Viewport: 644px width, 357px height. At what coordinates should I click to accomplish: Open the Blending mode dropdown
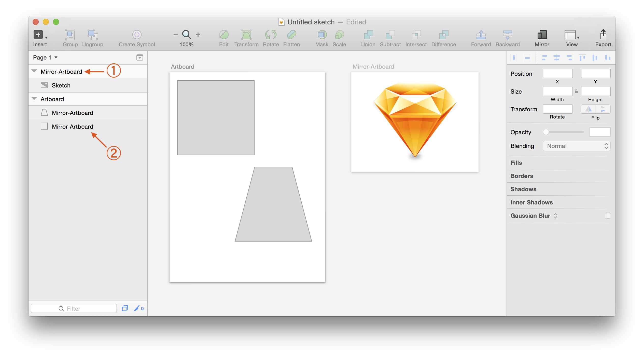click(577, 146)
